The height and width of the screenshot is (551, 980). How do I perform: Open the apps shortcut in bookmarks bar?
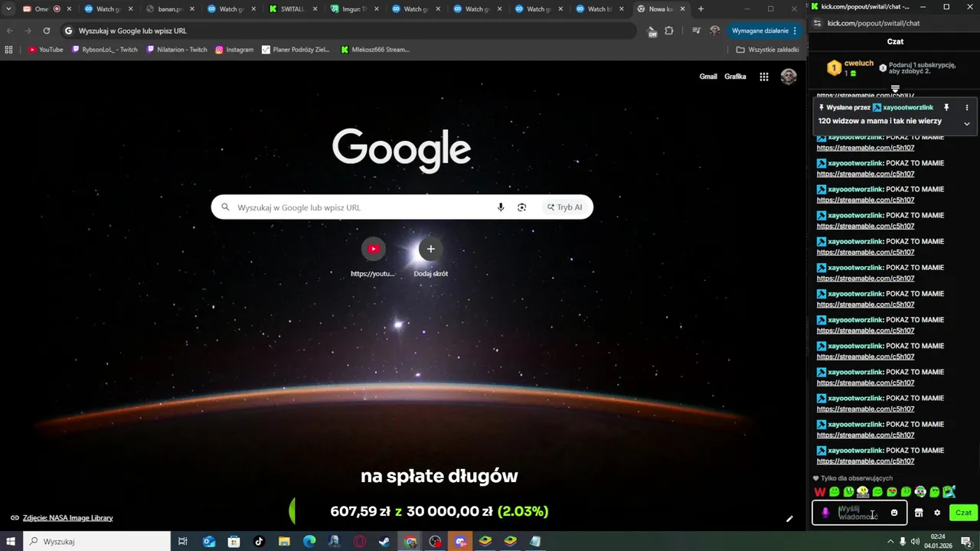[x=8, y=50]
